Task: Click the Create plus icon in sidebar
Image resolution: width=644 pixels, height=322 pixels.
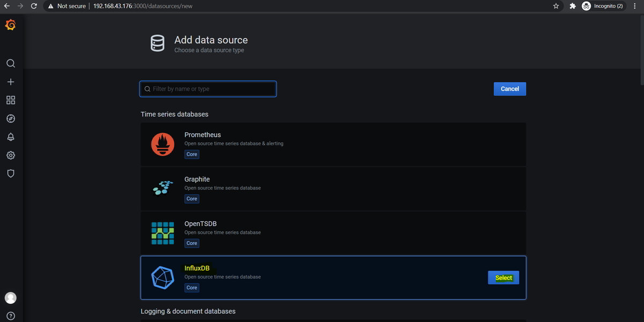Action: click(x=11, y=82)
